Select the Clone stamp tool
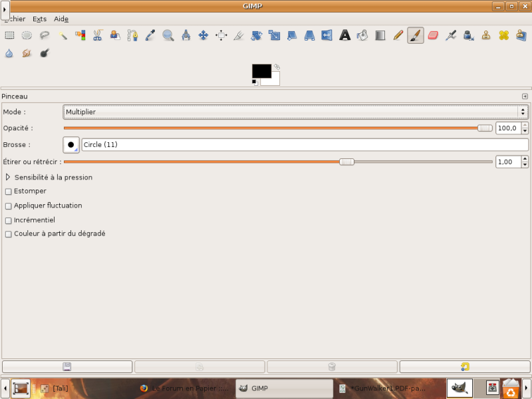 point(486,35)
